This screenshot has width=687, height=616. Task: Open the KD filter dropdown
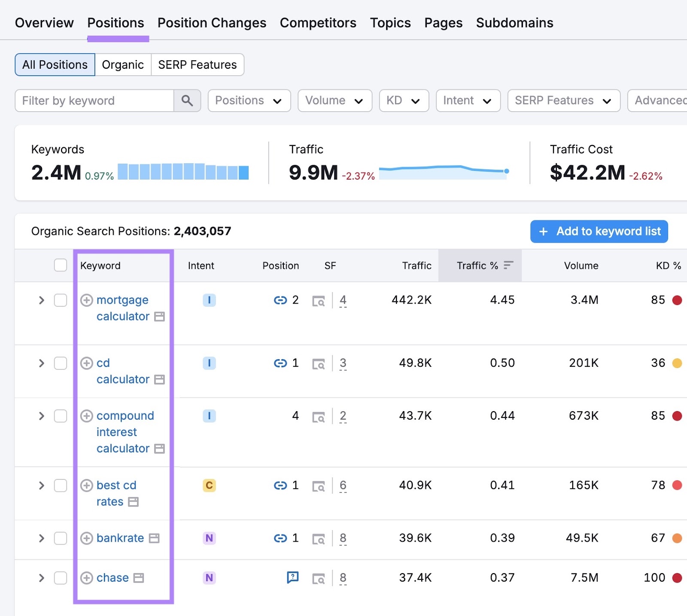403,101
